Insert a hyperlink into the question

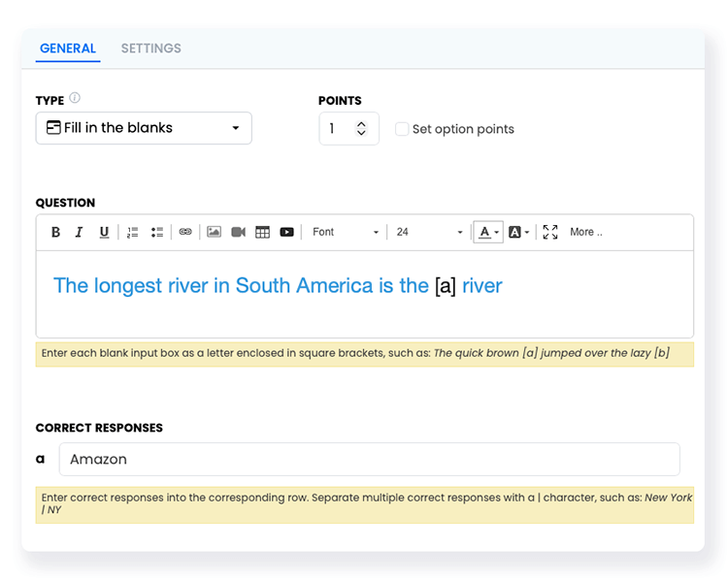185,232
